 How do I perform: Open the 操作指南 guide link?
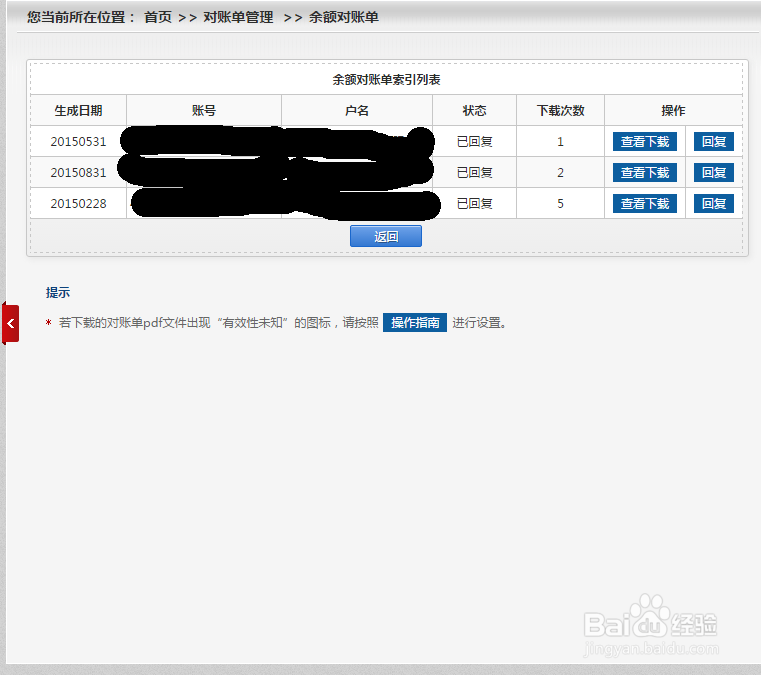415,323
